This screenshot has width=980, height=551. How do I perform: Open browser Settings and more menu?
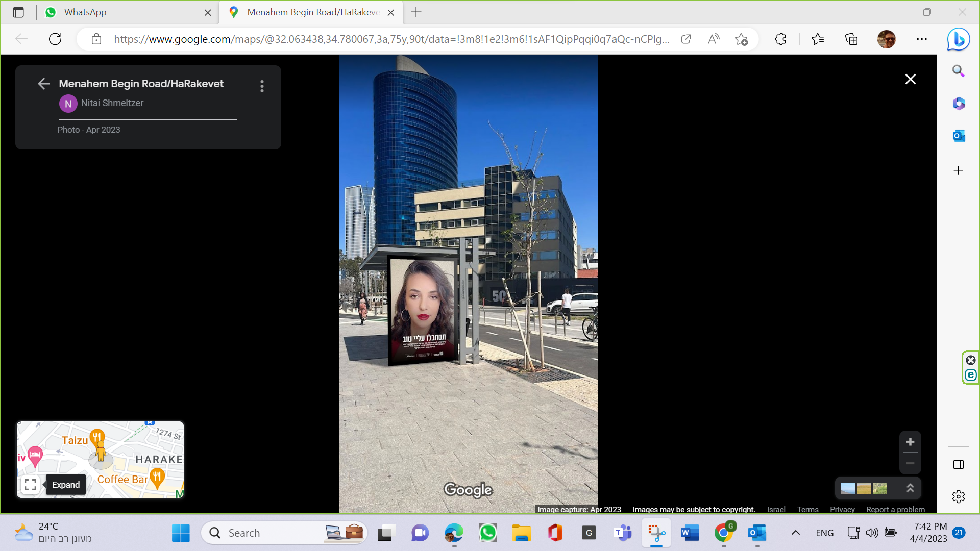point(921,39)
